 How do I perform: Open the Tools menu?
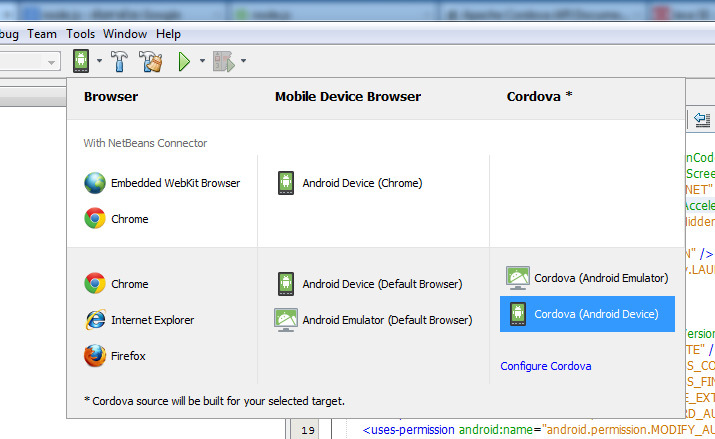[x=81, y=33]
